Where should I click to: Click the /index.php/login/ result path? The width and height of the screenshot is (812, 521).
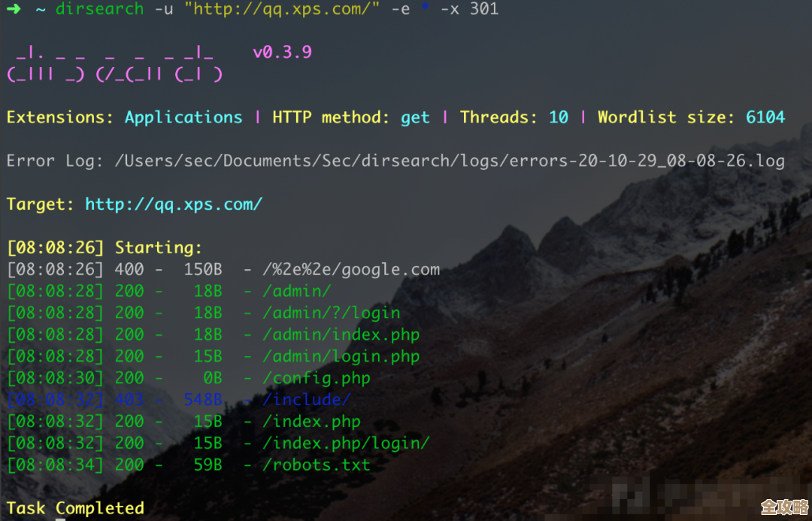(x=346, y=444)
